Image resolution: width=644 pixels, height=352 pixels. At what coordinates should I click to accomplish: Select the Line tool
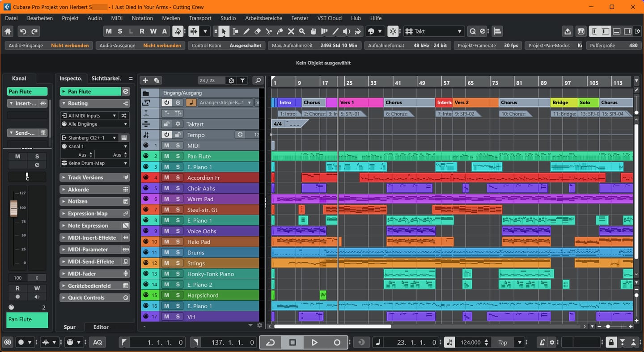pos(335,31)
